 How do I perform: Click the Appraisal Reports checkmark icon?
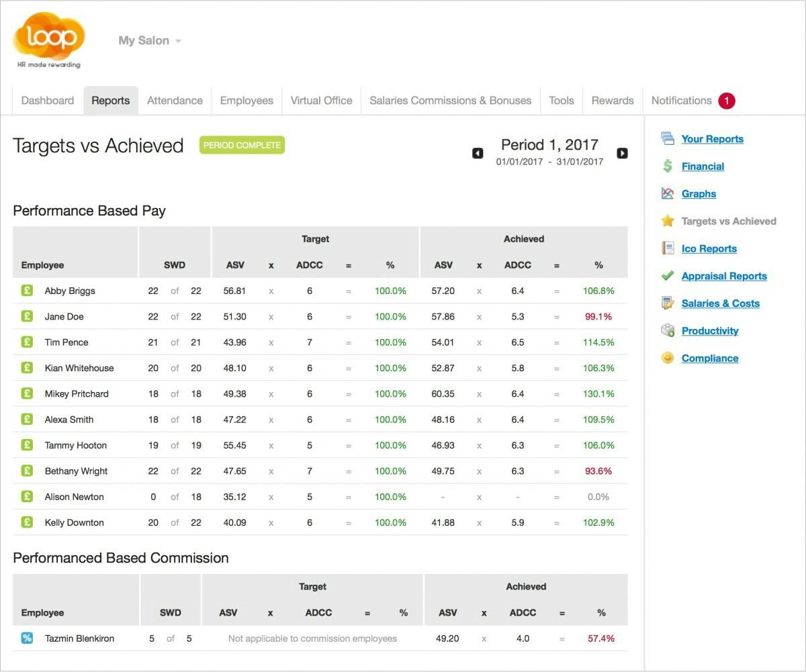point(667,276)
